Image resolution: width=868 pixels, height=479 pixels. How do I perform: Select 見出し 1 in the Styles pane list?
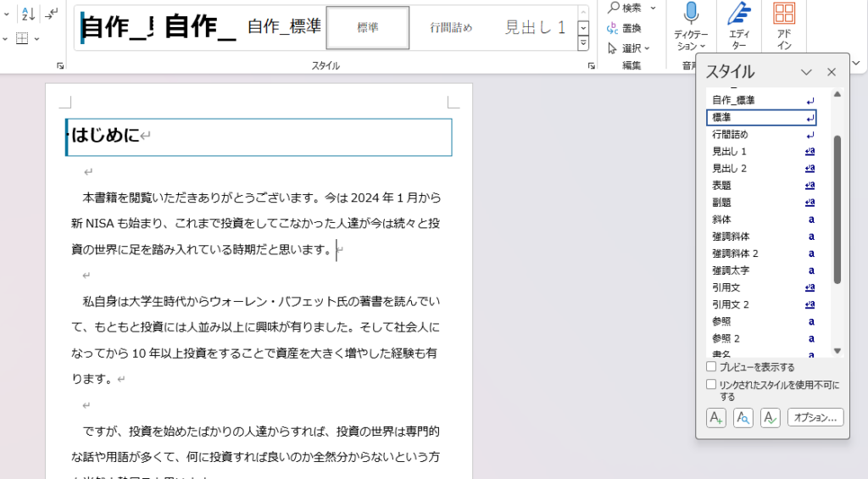(729, 152)
